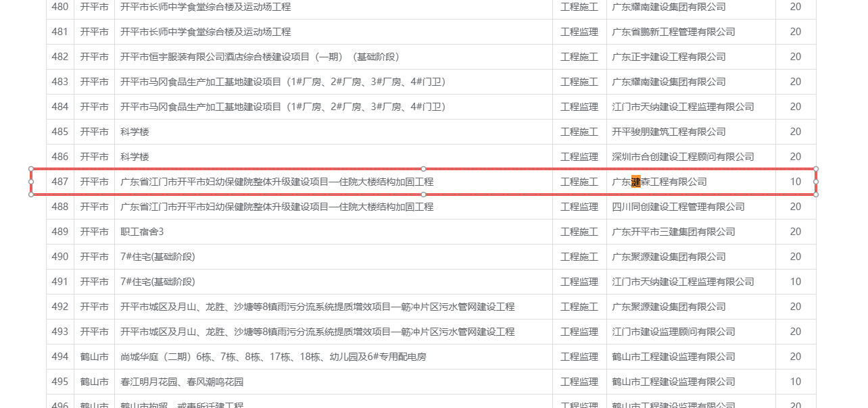Click the orange highlighted character in row 487

tap(635, 182)
